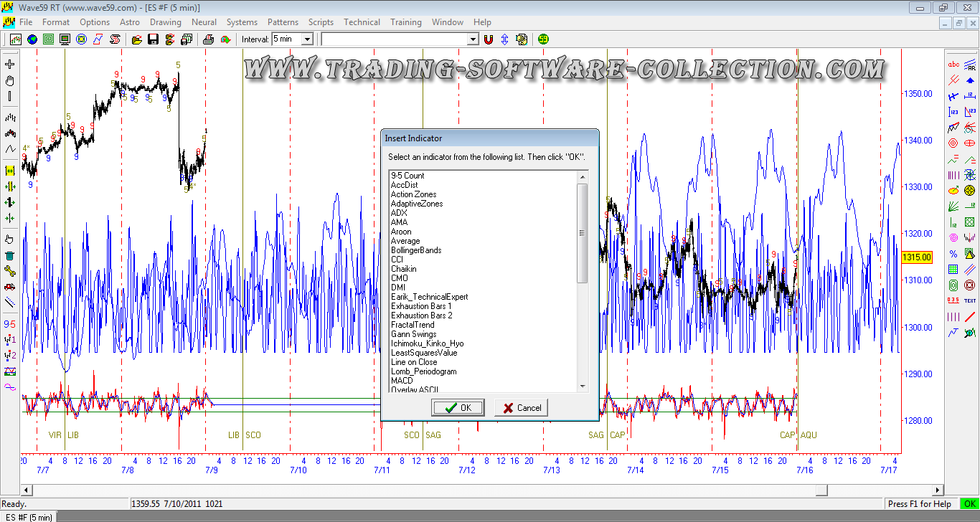This screenshot has height=522, width=980.
Task: Click the red magnet snap icon
Action: 489,39
